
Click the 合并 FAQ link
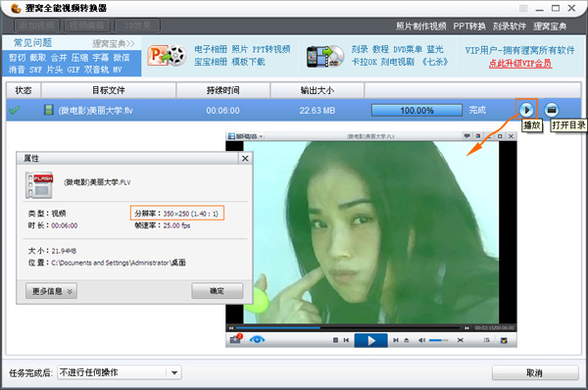(59, 58)
